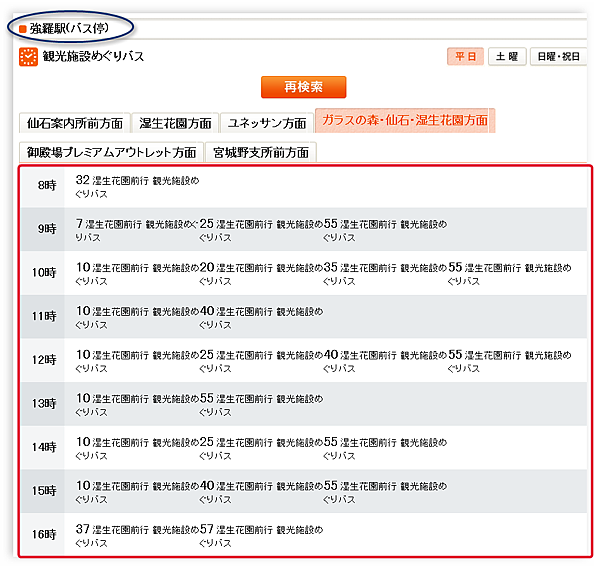Click the 15時 hour row label
Viewport: 600px width, 570px height.
(x=44, y=490)
